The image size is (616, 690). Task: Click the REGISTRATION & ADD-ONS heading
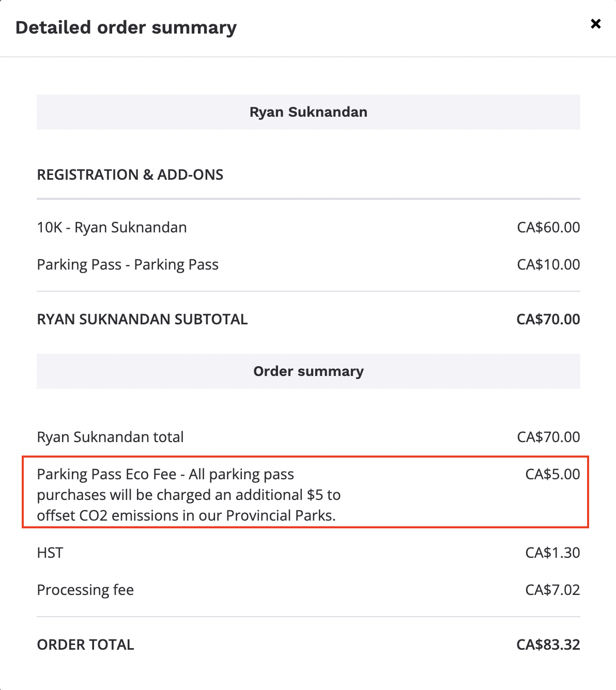[130, 175]
